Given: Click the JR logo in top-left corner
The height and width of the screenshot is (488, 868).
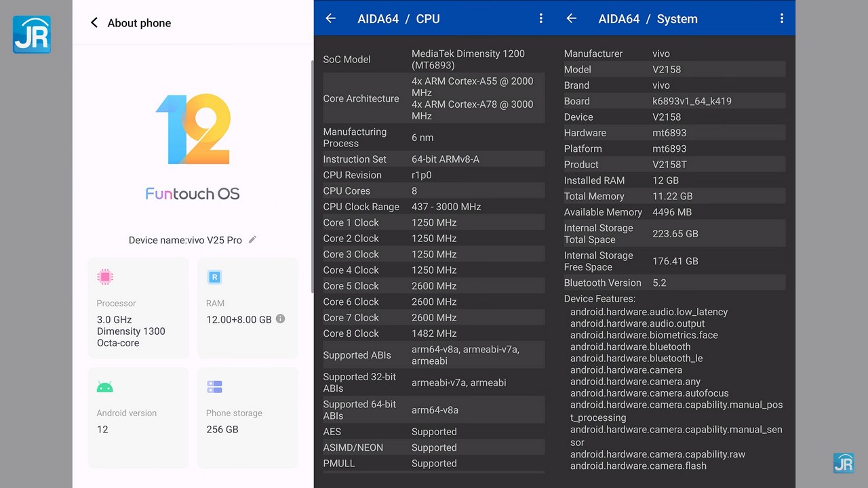Looking at the screenshot, I should [x=32, y=34].
